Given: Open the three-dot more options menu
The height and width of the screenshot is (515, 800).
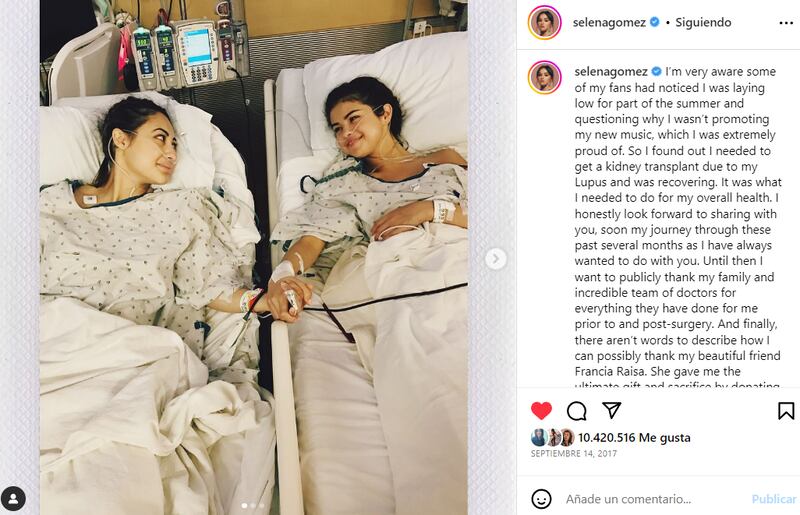Looking at the screenshot, I should 786,23.
